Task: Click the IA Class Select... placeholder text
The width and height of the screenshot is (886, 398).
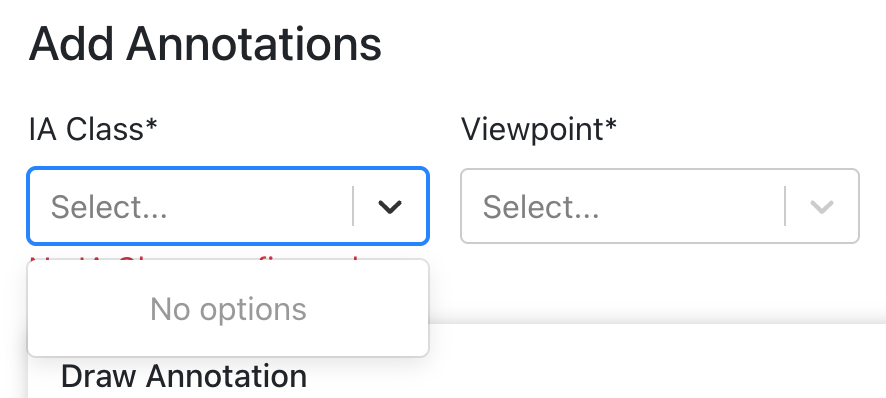Action: (109, 207)
